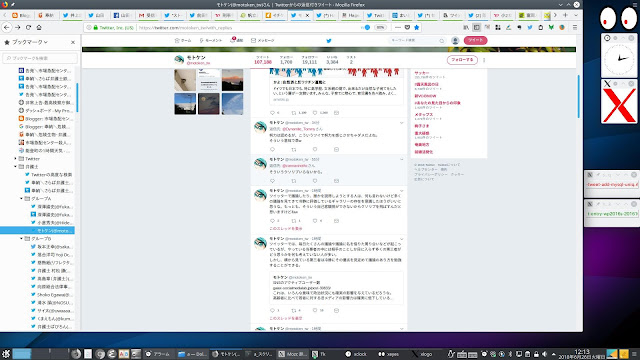Image resolution: width=640 pixels, height=360 pixels.
Task: Open the KDE application launcher in the taskbar
Action: point(6,354)
